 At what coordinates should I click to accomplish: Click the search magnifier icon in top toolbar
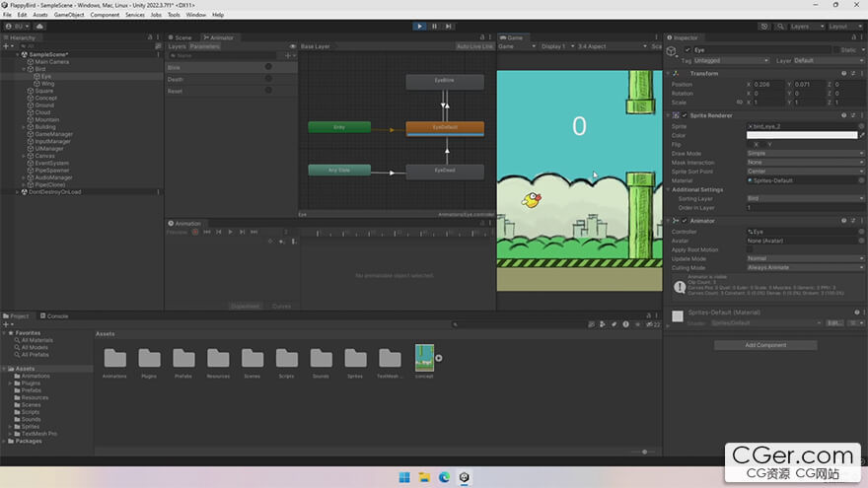[779, 27]
